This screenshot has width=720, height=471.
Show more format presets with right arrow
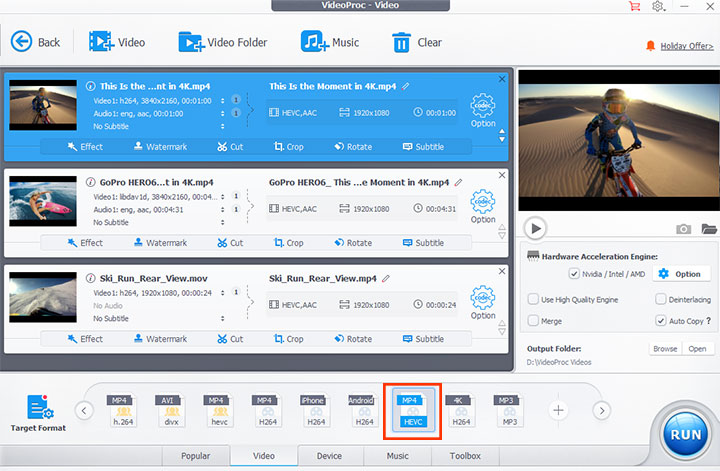click(x=602, y=410)
